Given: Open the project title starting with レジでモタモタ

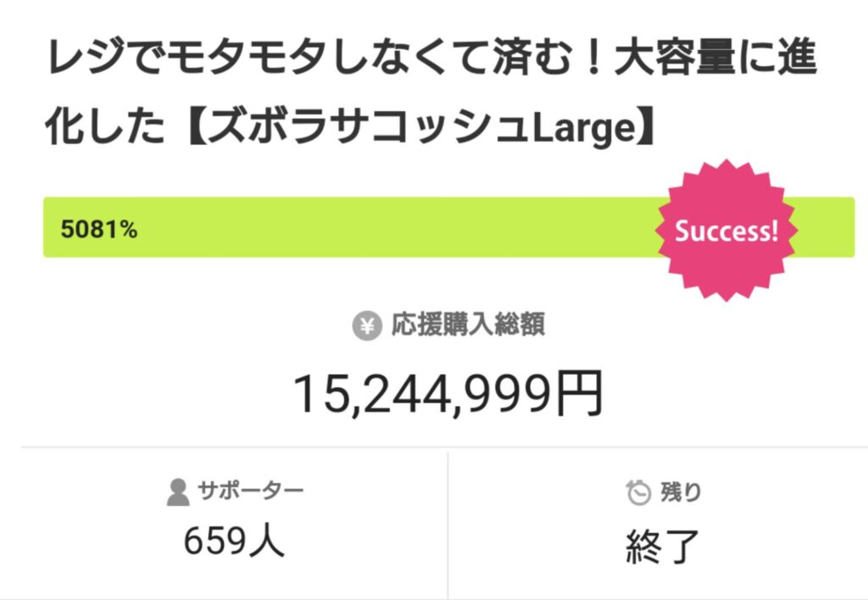Looking at the screenshot, I should coord(431,92).
